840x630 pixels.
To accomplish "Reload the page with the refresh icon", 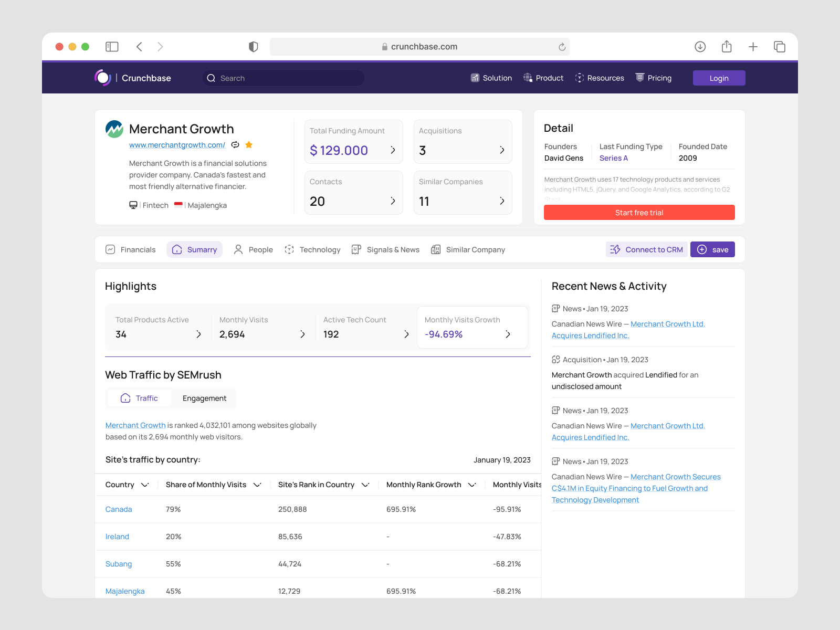I will click(x=562, y=47).
